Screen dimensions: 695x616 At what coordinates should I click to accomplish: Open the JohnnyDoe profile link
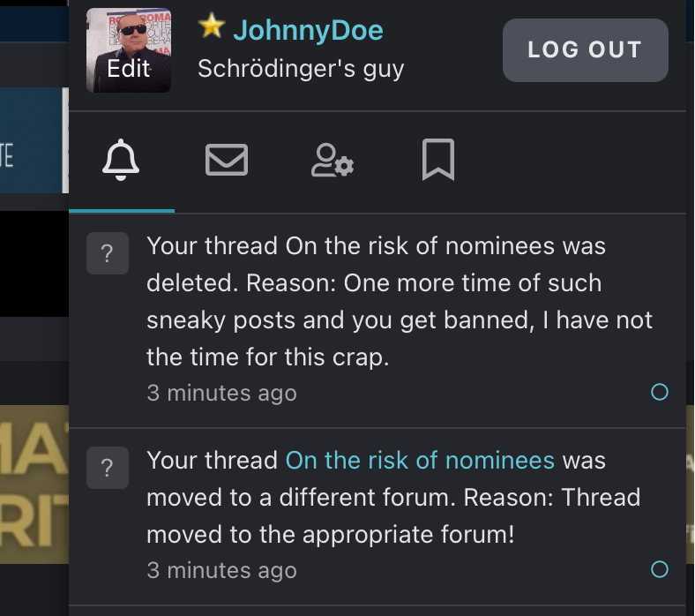tap(308, 31)
